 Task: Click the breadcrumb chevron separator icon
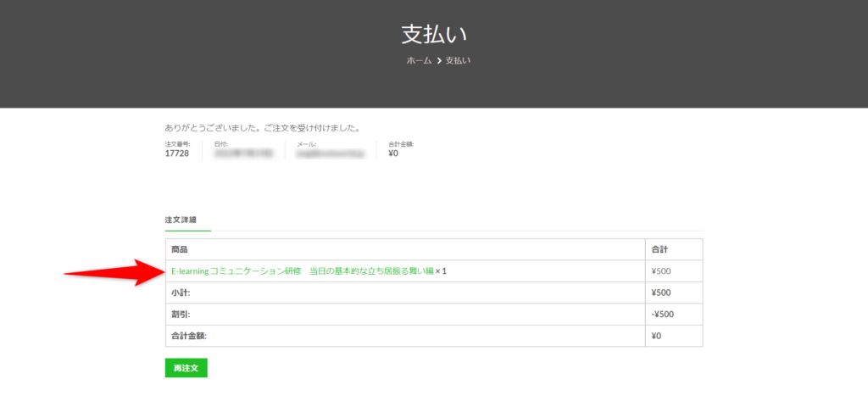tap(439, 61)
